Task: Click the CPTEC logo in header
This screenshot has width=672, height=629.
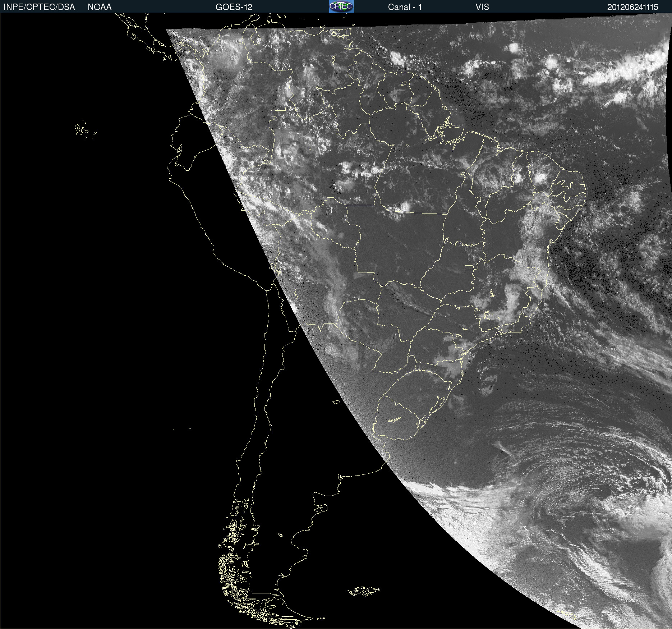Action: (x=341, y=6)
